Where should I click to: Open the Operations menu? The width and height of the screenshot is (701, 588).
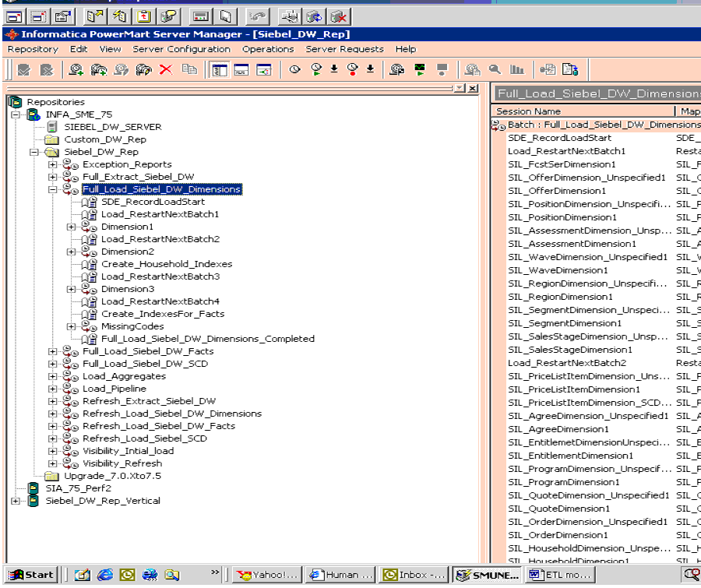coord(267,49)
